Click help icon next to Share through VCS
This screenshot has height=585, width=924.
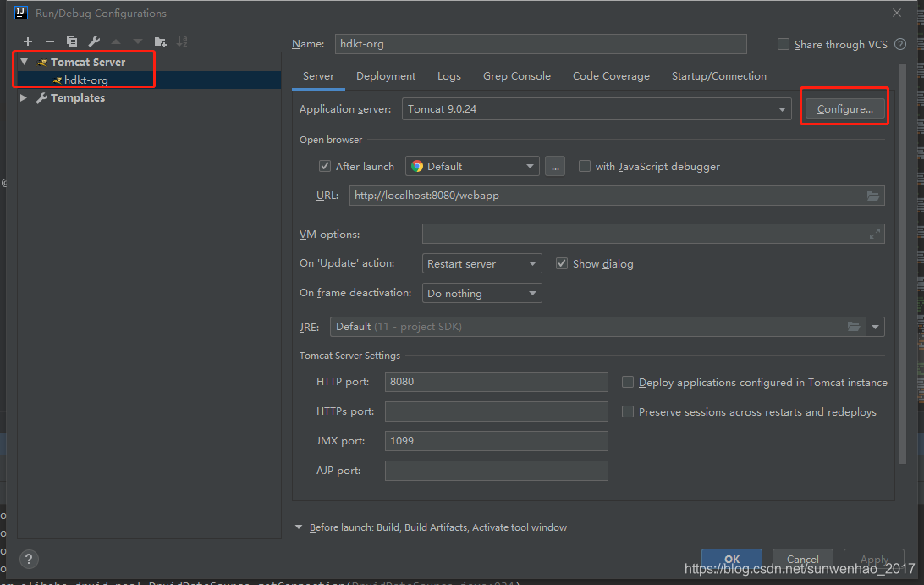[900, 44]
